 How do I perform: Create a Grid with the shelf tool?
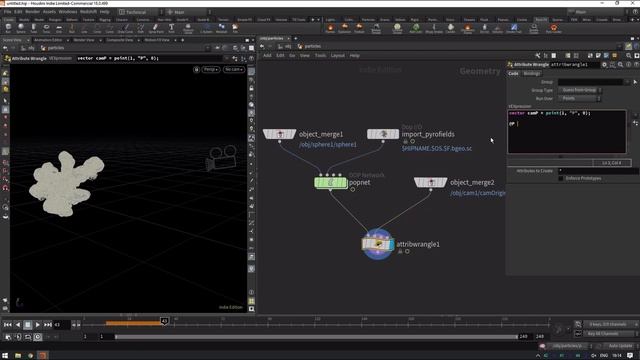click(x=59, y=28)
